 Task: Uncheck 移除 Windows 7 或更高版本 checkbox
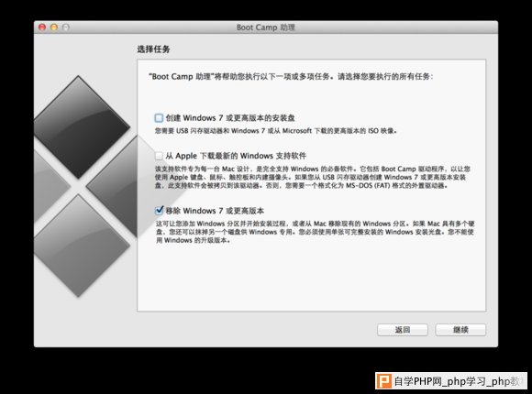pos(159,211)
